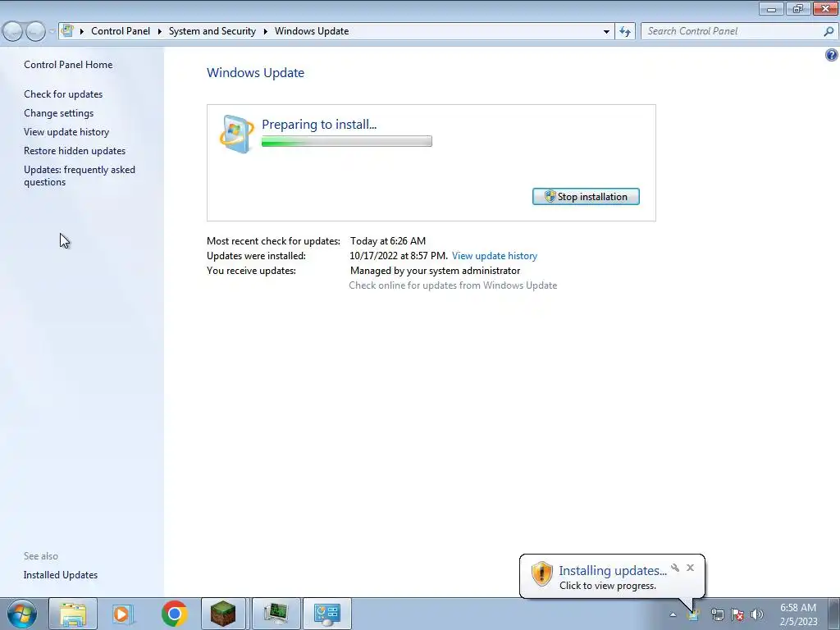Open Restore hidden updates link

pyautogui.click(x=75, y=151)
